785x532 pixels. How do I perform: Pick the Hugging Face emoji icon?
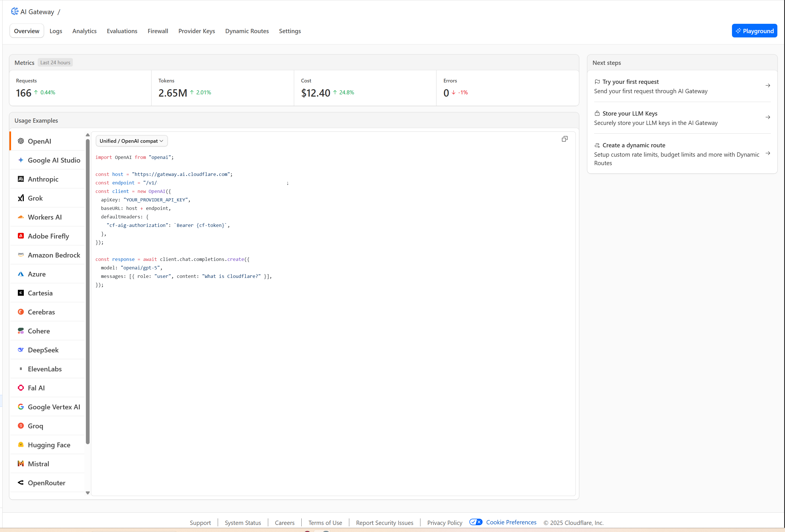21,444
